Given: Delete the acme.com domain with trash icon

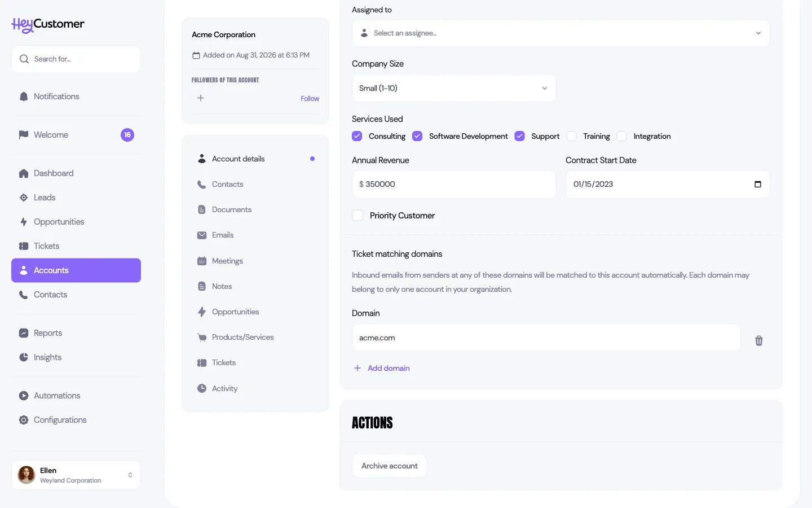Looking at the screenshot, I should click(x=759, y=340).
